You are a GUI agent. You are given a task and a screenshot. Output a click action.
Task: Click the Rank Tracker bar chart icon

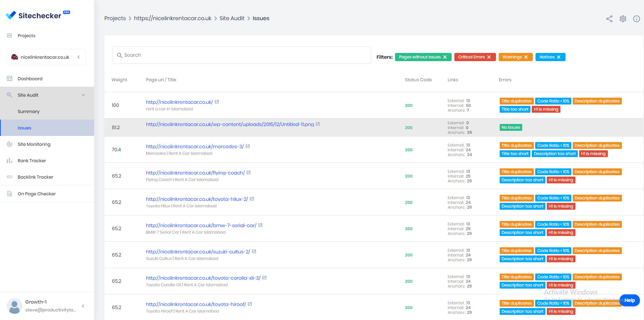coord(10,161)
